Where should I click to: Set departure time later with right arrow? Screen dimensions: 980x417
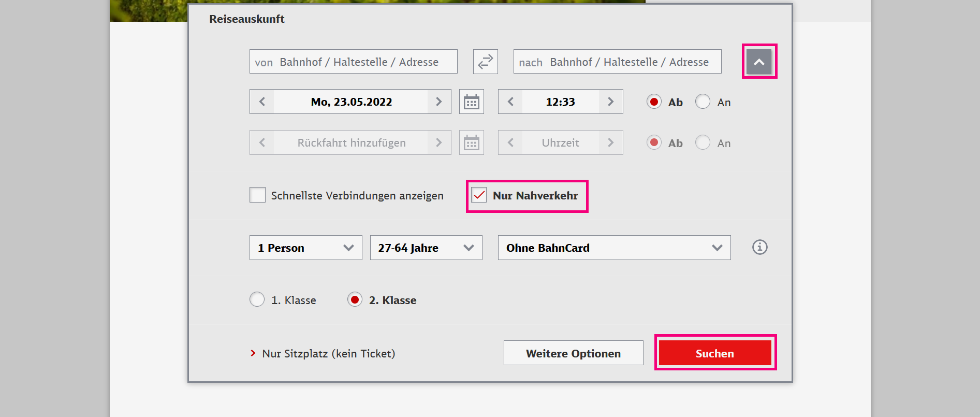tap(610, 102)
